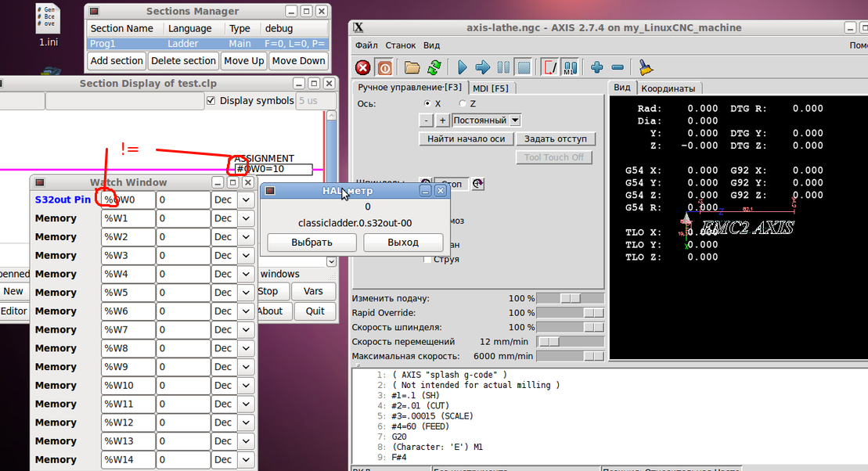Click the #QW0=10 assignment field

tap(273, 169)
